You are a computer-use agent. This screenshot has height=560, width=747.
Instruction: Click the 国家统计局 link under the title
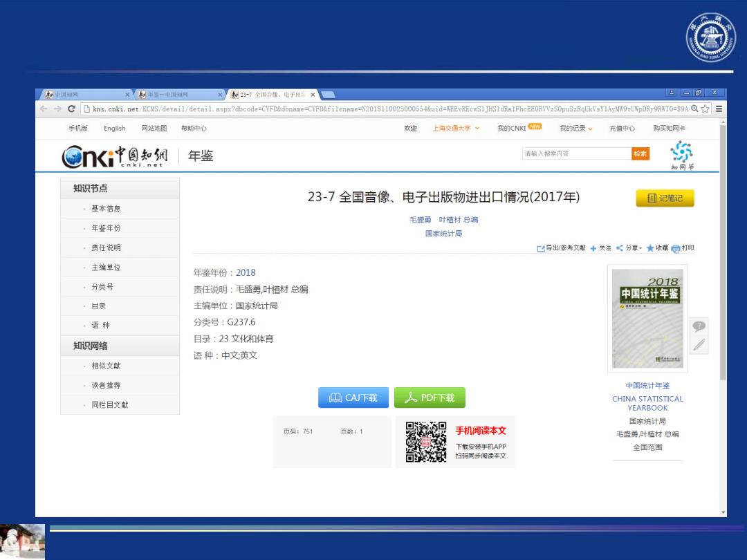443,234
